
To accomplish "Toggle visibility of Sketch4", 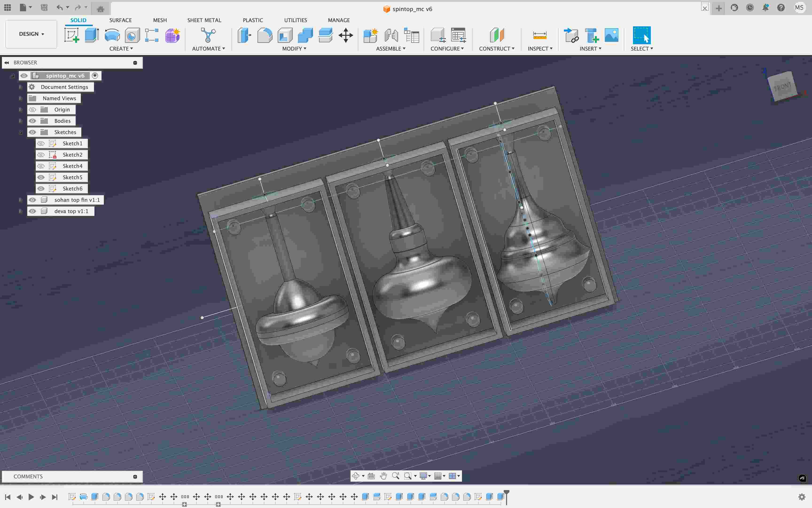I will tap(41, 166).
